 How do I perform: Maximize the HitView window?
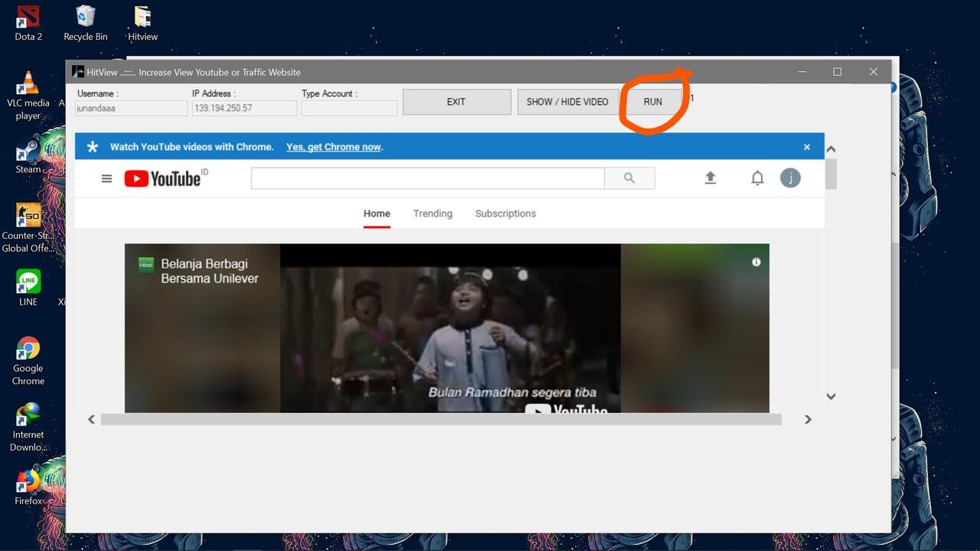coord(837,72)
